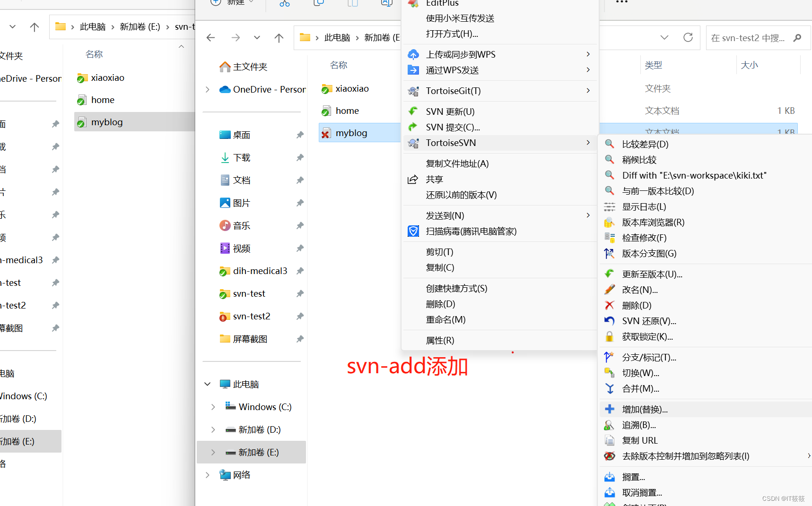Expand the OneDrive node in navigation pane
This screenshot has height=506, width=812.
(x=208, y=89)
